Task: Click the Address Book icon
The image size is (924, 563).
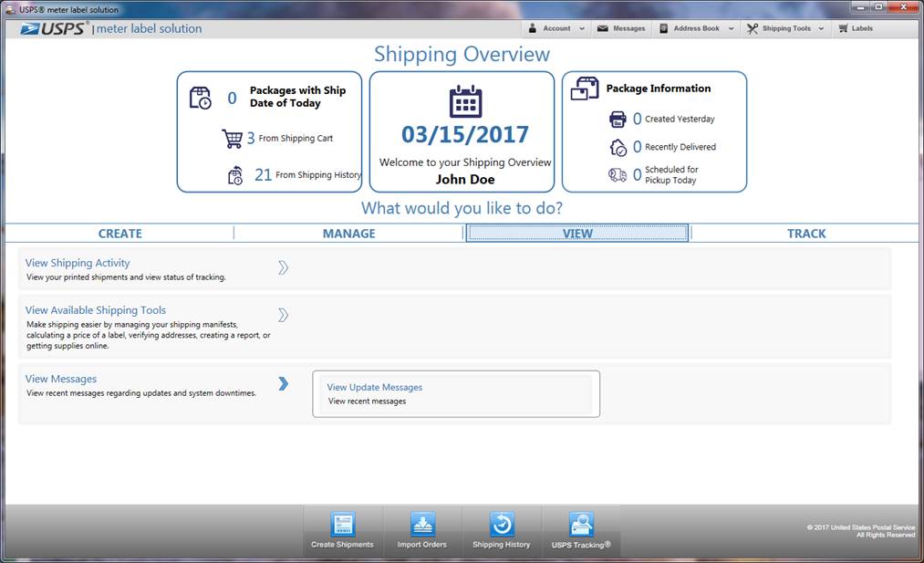Action: [x=663, y=28]
